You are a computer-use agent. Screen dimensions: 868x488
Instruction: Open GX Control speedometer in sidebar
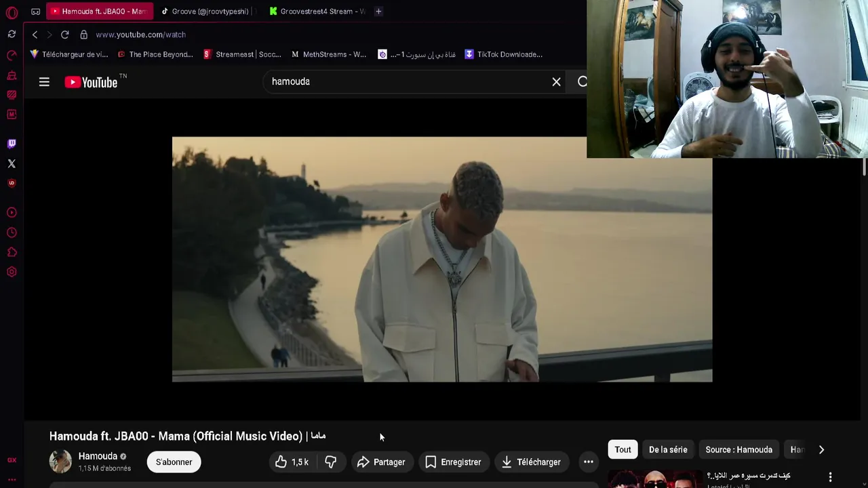click(12, 55)
